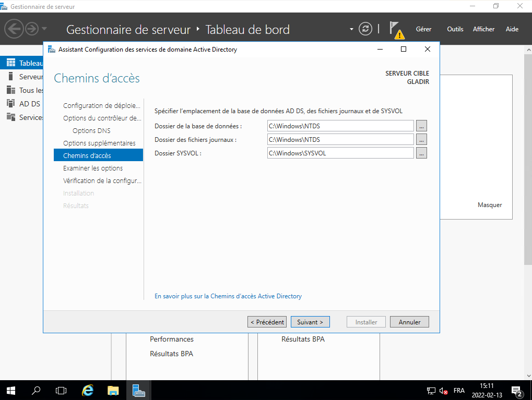Click the volume muted tray icon
This screenshot has width=532, height=400.
pos(444,391)
